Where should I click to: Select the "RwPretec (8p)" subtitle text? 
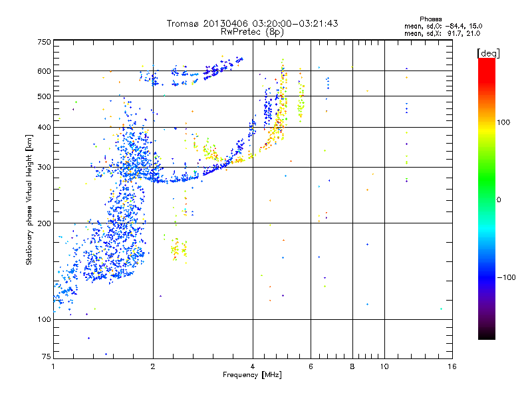[x=252, y=32]
